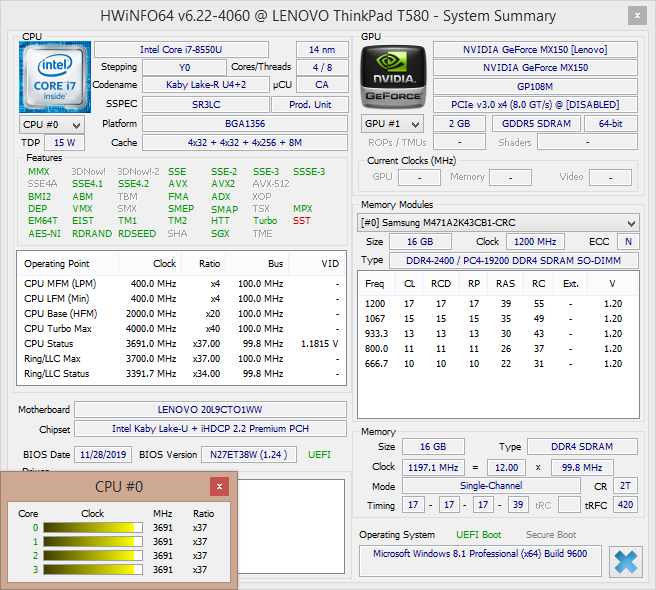This screenshot has width=656, height=590.
Task: Click the cache 4x32 + 4x32 field
Action: pyautogui.click(x=245, y=143)
